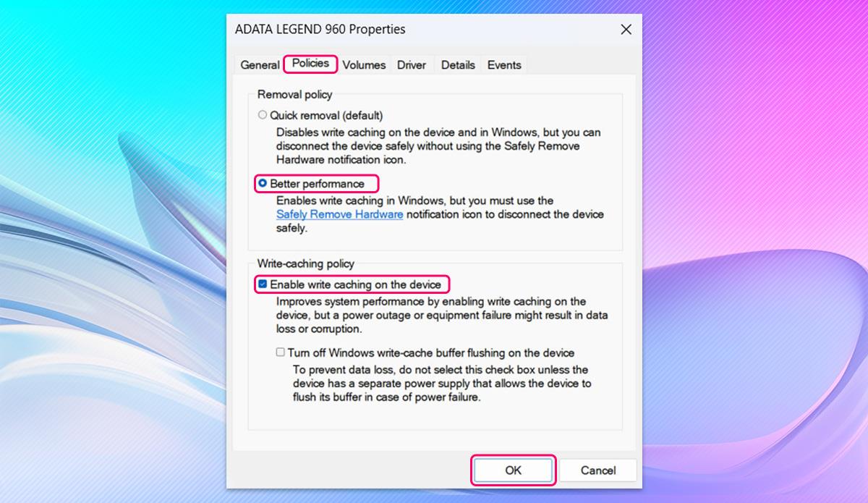868x503 pixels.
Task: Check Turn off Windows write-cache buffer flushing
Action: (280, 352)
